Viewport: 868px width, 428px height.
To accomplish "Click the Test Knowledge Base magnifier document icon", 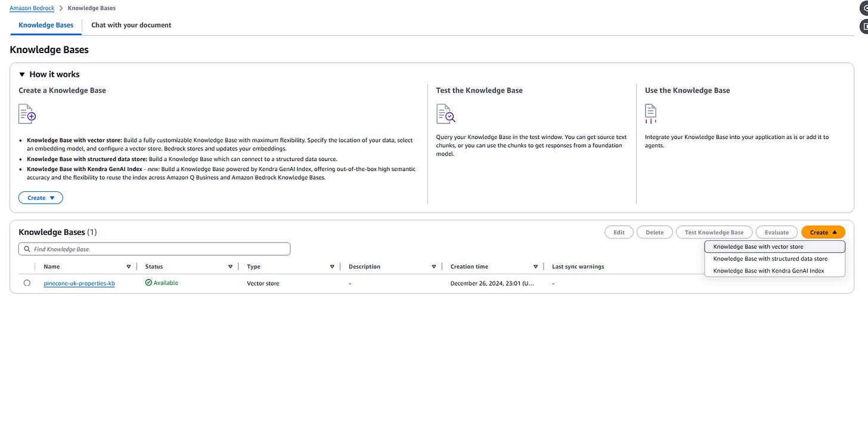I will coord(445,113).
